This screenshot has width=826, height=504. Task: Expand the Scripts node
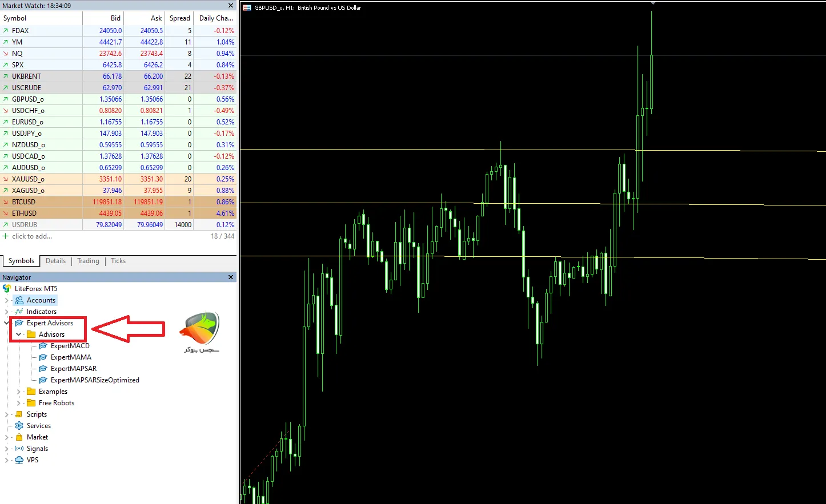[6, 414]
